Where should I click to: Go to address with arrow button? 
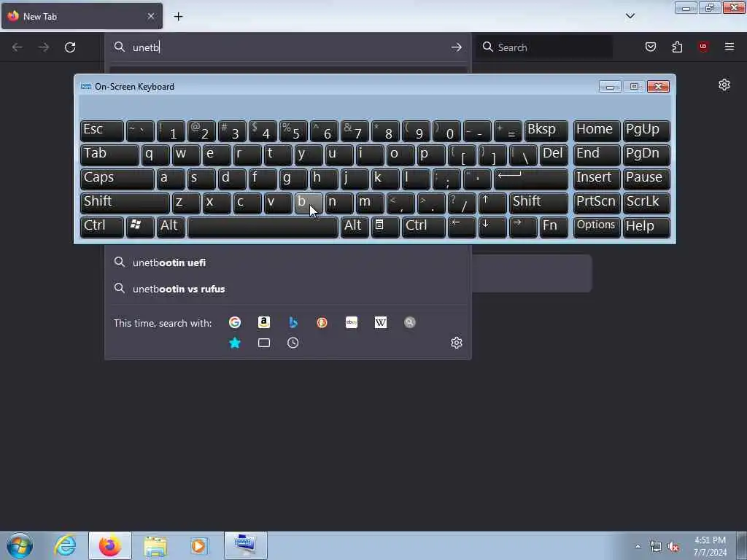(x=457, y=47)
